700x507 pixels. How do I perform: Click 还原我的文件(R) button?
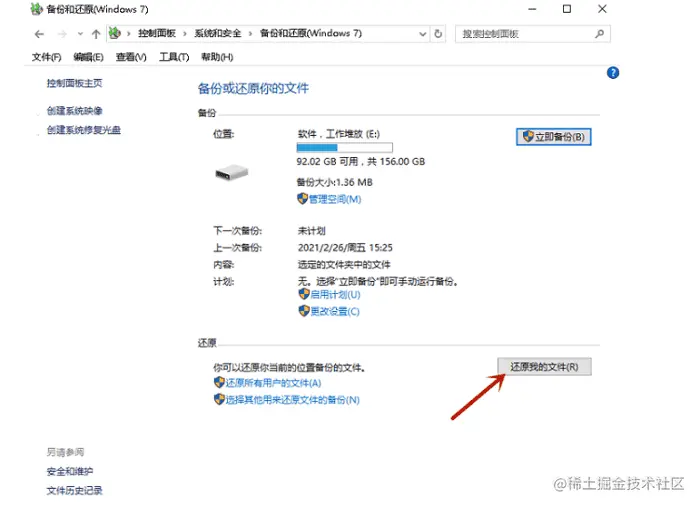pyautogui.click(x=544, y=366)
